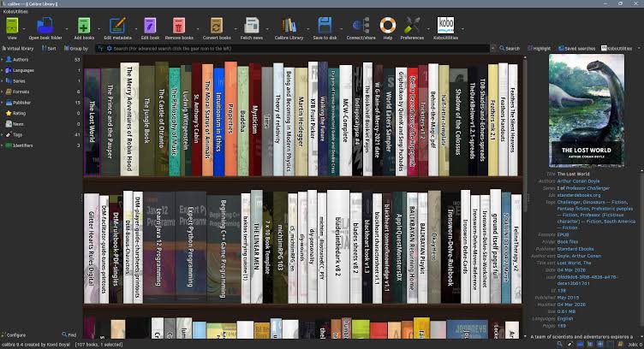Click the English language link
Viewport: 644px width, 349px height.
565,319
